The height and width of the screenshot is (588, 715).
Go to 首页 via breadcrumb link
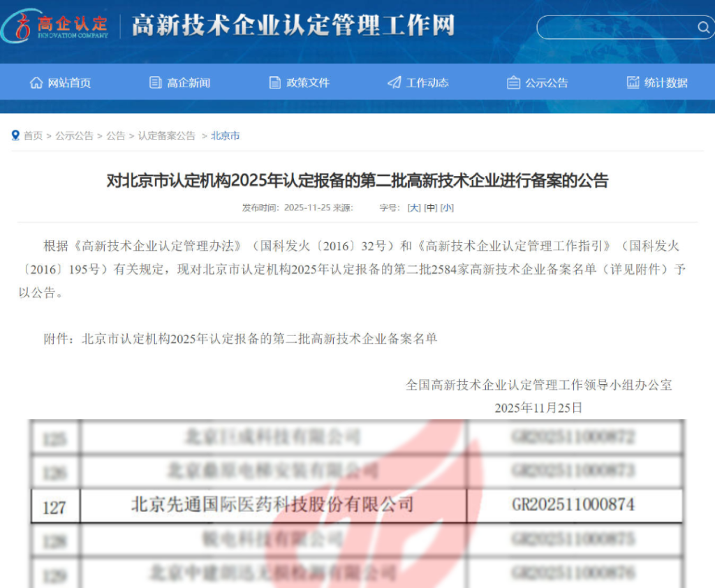pos(33,135)
